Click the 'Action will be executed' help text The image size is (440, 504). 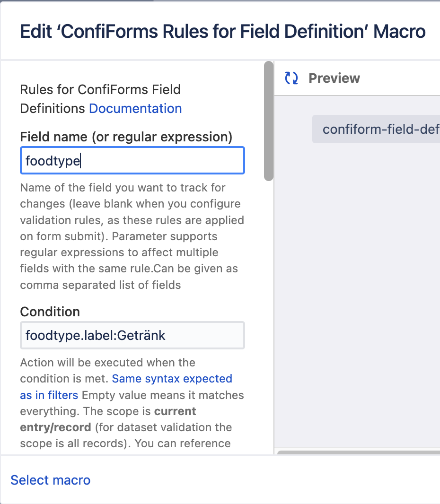coord(108,363)
